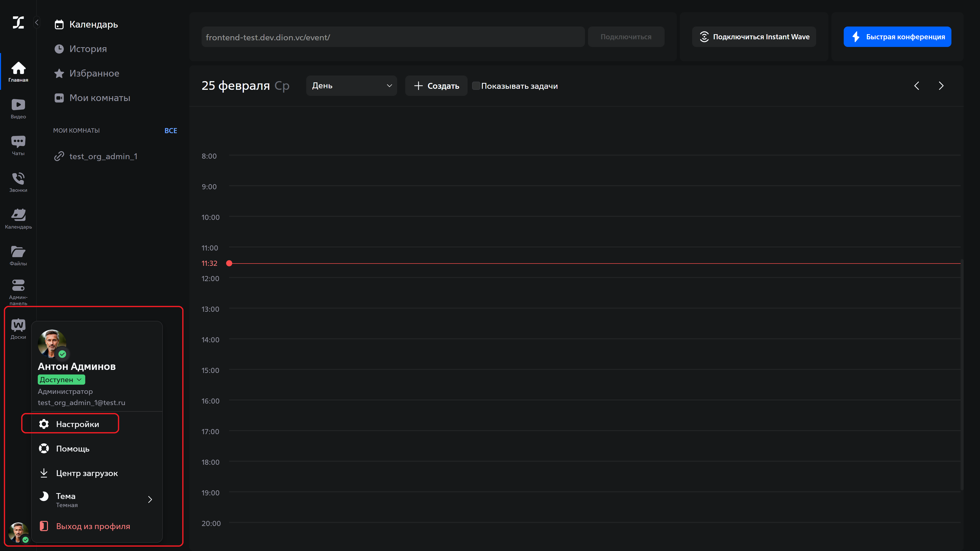Click the Доступен status badge
The image size is (980, 551).
(x=61, y=380)
